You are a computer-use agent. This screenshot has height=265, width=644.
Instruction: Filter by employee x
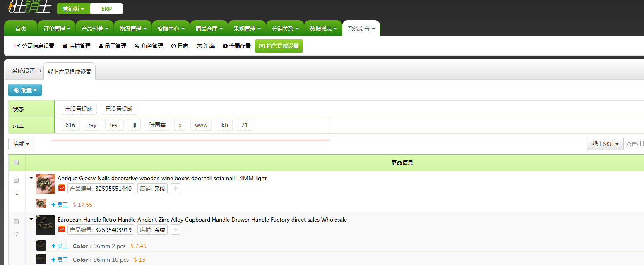tap(180, 125)
